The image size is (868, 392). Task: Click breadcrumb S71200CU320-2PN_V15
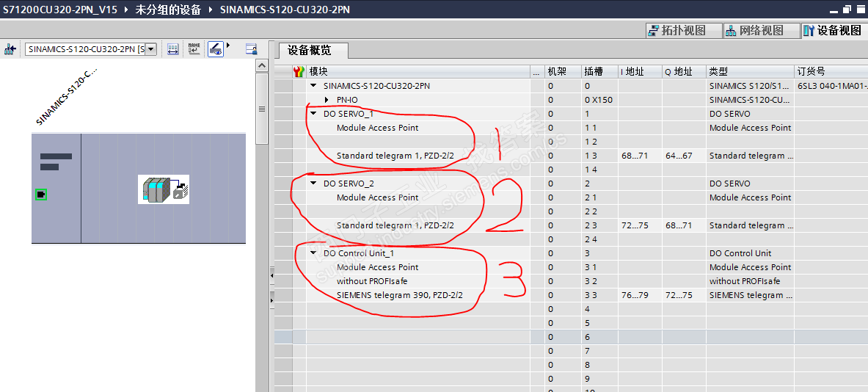click(x=59, y=10)
